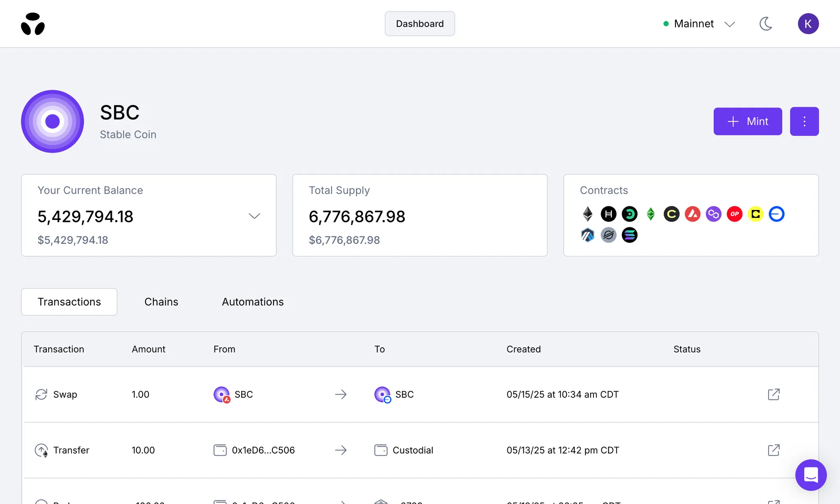Select Dashboard in the top navigation
Screen dimensions: 840x504
coord(420,23)
